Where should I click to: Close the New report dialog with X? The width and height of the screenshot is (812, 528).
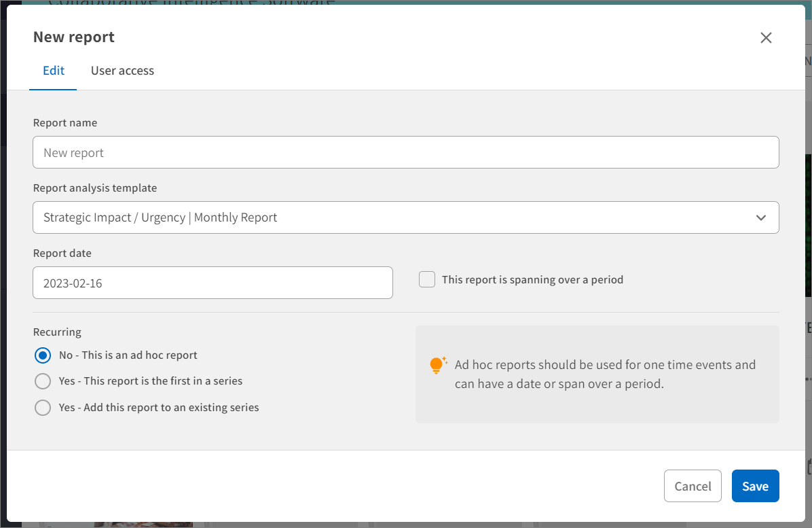[x=766, y=38]
